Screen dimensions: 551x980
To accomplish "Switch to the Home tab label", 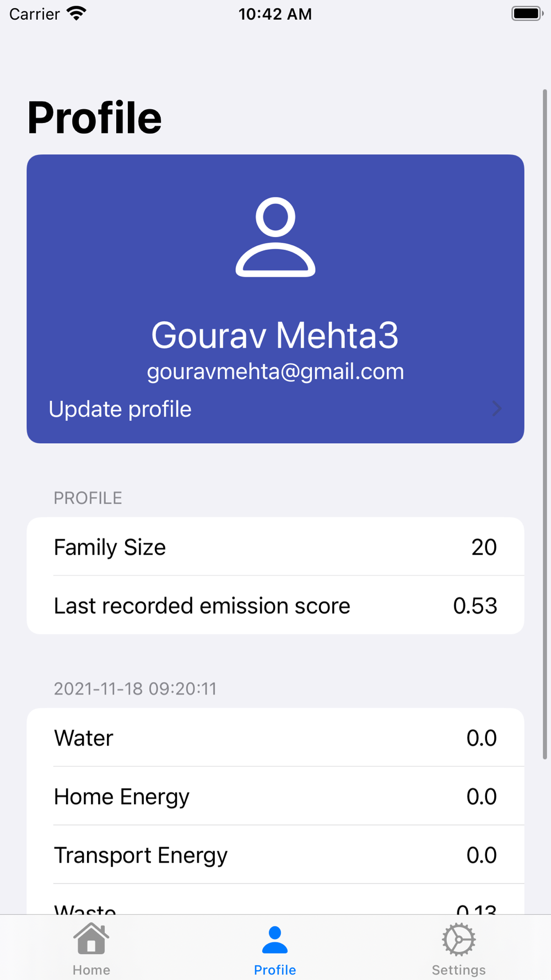I will [91, 970].
